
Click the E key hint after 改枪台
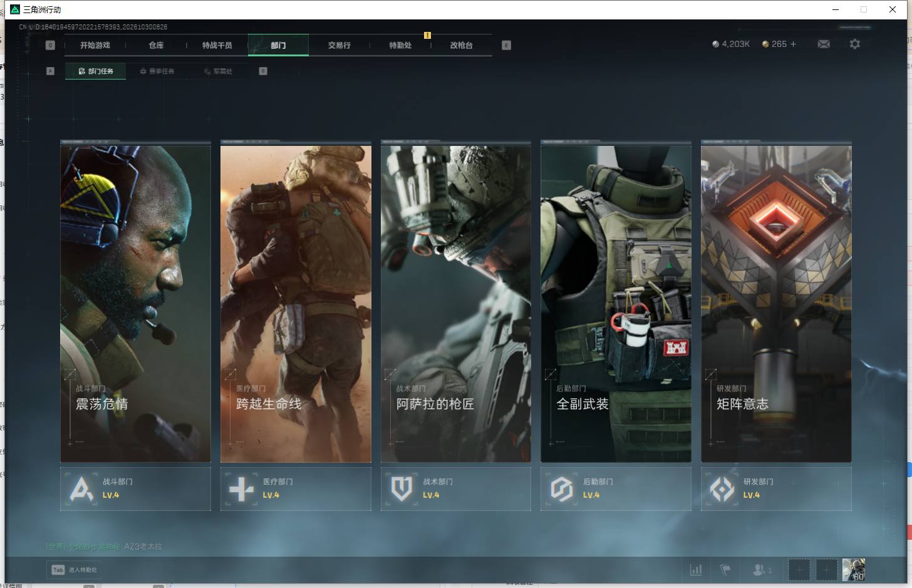pyautogui.click(x=506, y=45)
